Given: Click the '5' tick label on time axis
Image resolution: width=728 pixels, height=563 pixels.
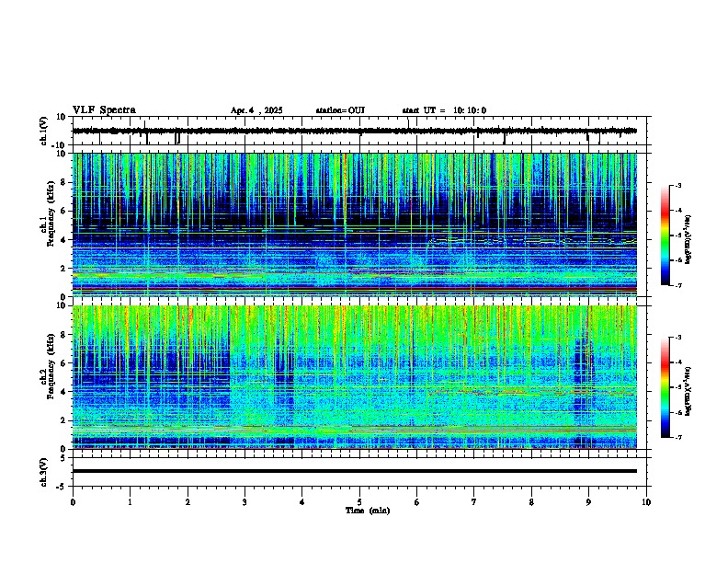Looking at the screenshot, I should 359,502.
